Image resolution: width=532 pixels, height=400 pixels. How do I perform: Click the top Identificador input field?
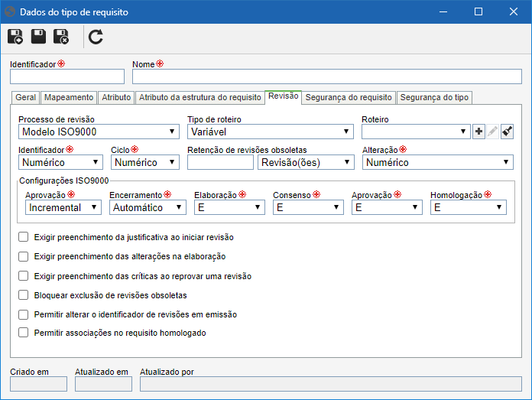(x=67, y=76)
